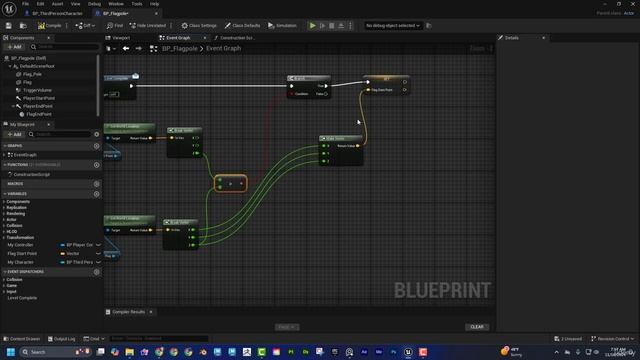Click the Save blueprint icon
Image resolution: width=640 pixels, height=360 pixels.
coord(9,26)
